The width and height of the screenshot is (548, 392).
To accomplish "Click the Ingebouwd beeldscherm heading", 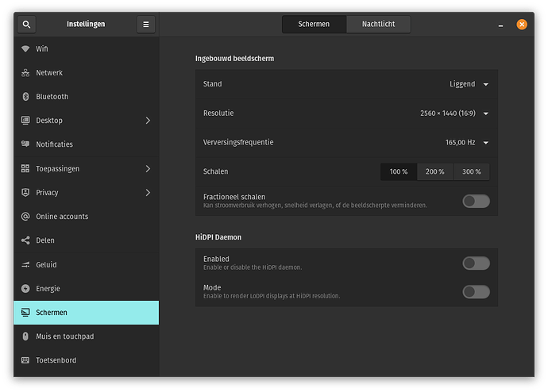I will 234,58.
